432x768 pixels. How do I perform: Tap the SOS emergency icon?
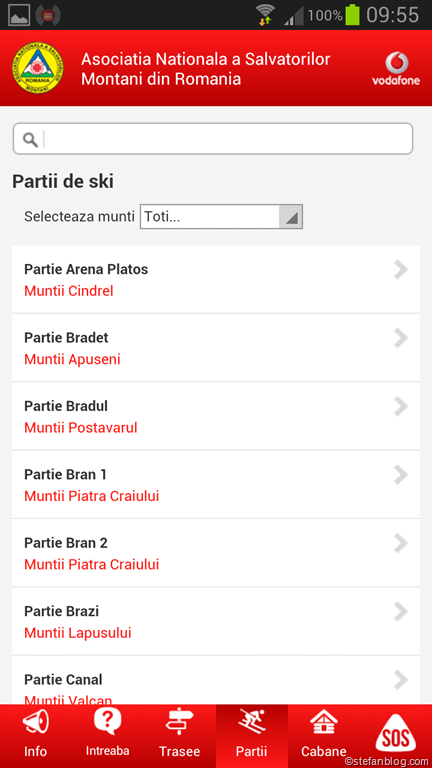click(x=396, y=734)
